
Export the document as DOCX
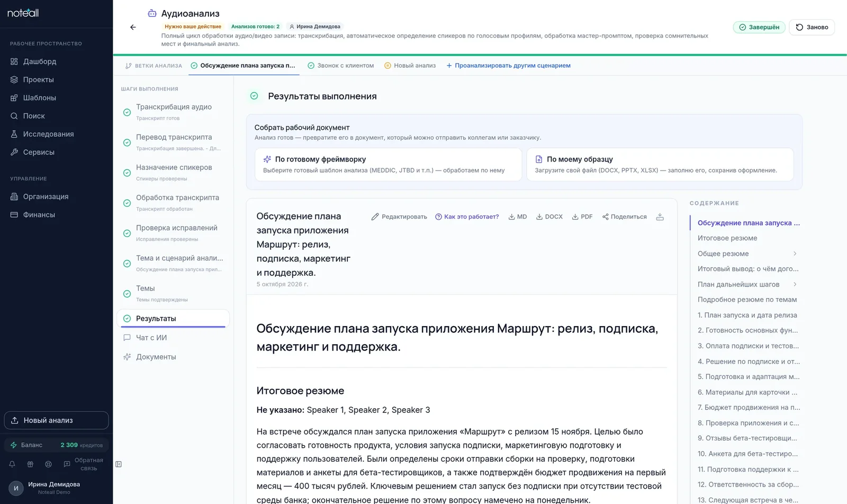(549, 217)
